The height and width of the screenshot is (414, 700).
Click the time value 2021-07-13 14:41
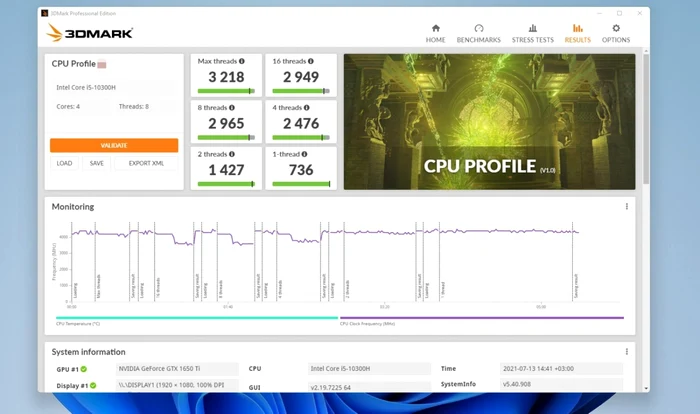[x=561, y=368]
